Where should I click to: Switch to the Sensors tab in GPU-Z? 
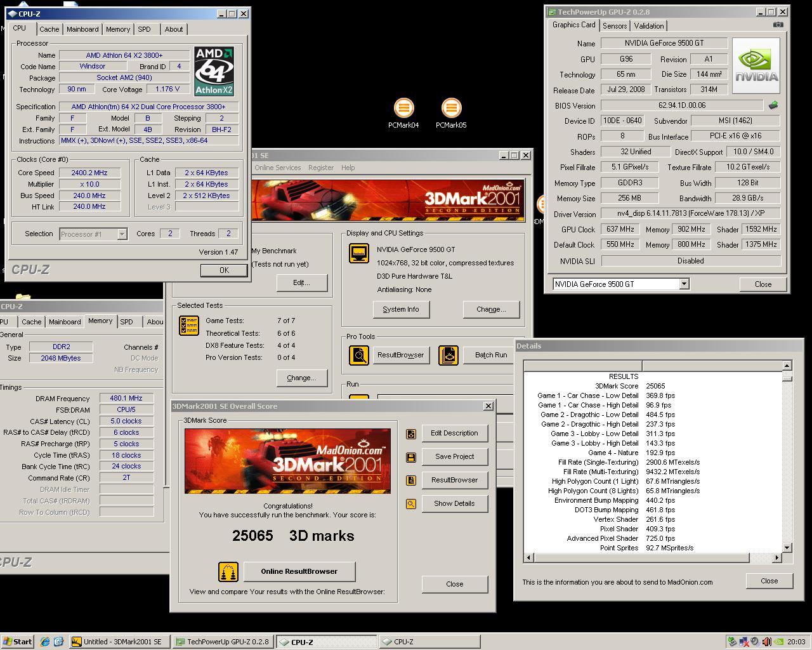tap(615, 26)
